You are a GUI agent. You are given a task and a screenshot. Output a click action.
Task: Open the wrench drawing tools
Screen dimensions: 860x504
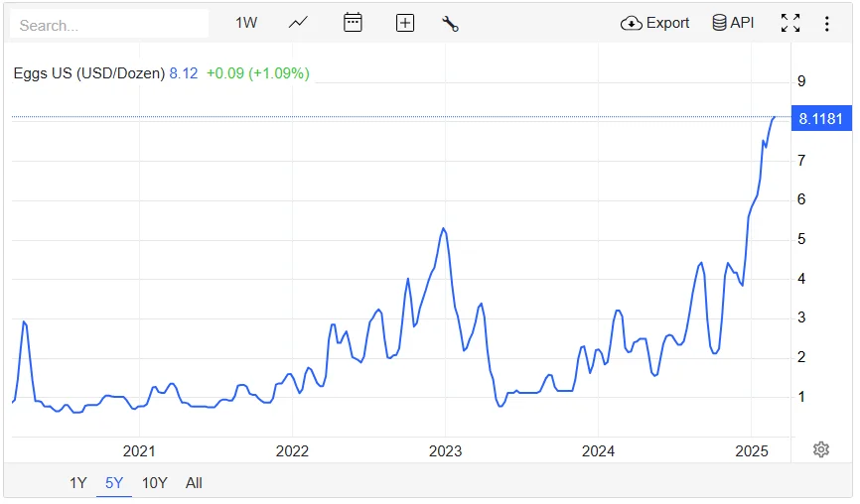[x=450, y=23]
